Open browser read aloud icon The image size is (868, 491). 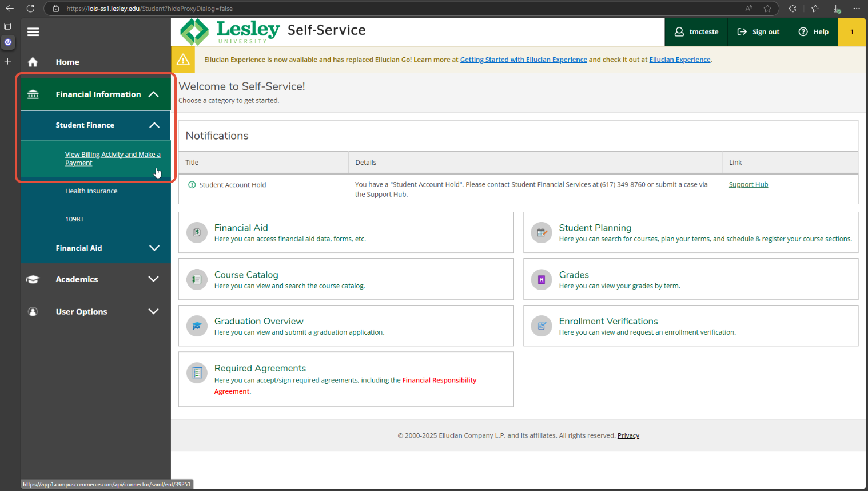coord(748,9)
